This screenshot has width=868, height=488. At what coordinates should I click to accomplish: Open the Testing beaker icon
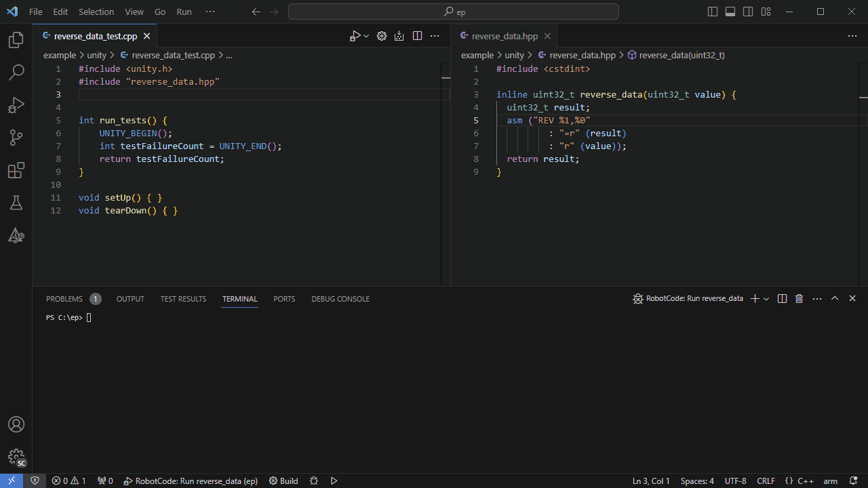point(16,203)
